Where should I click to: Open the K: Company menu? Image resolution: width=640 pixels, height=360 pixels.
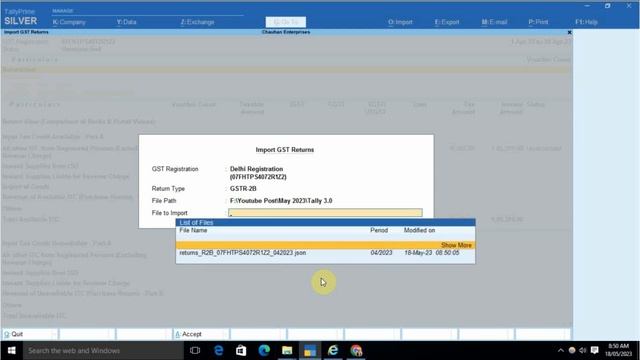[x=69, y=22]
